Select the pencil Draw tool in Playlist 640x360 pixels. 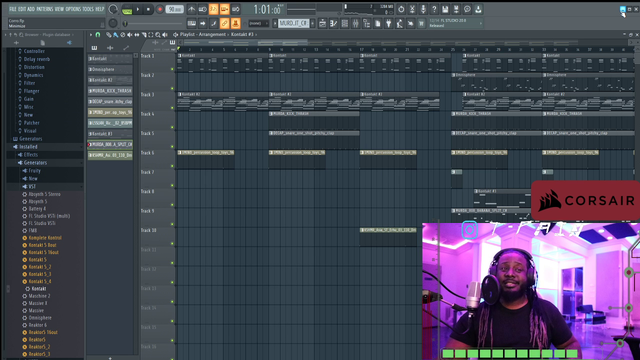pos(109,35)
